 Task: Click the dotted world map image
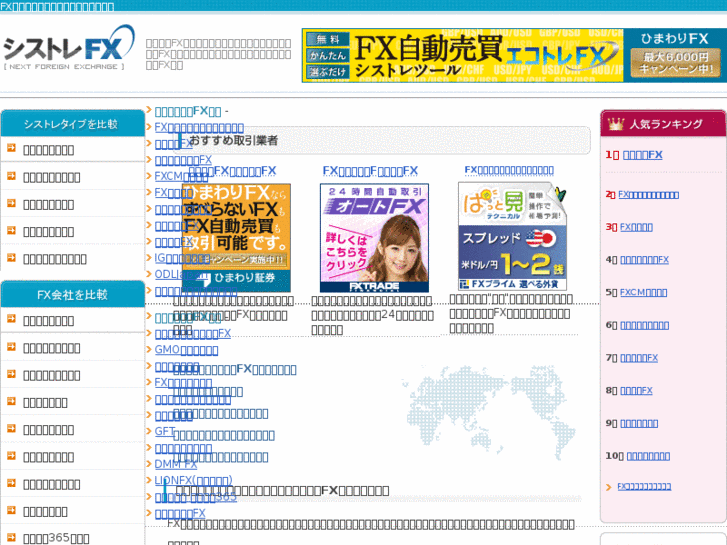(x=491, y=412)
